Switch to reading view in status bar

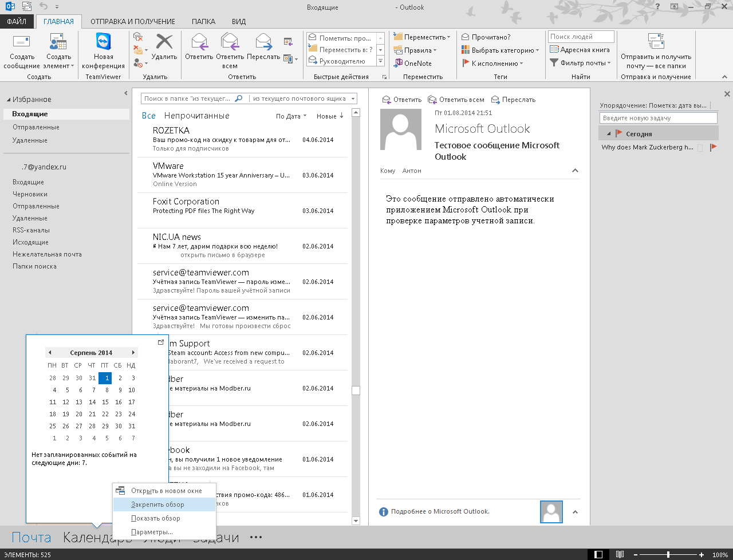620,554
